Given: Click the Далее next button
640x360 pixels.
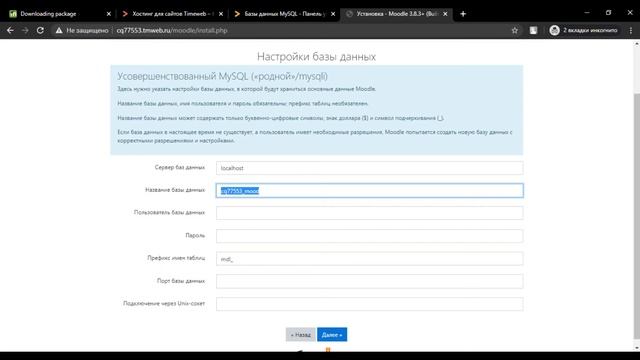Looking at the screenshot, I should coord(332,335).
